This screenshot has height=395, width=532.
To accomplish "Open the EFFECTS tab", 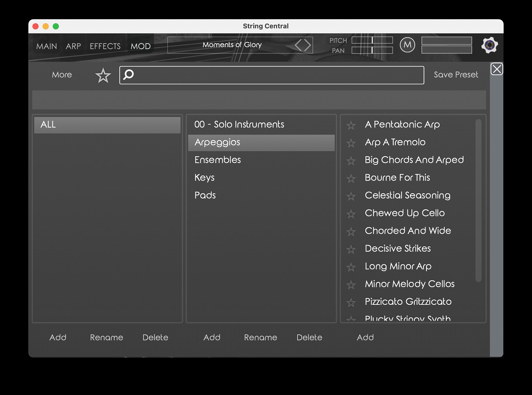I will pyautogui.click(x=105, y=46).
